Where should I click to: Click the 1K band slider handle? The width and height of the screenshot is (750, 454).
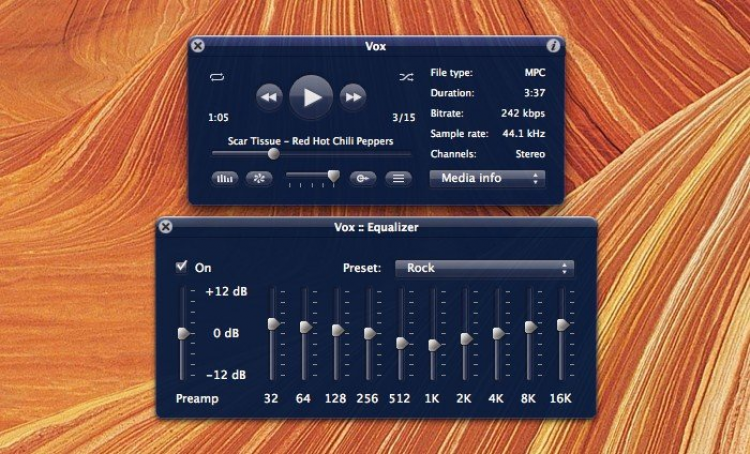point(434,345)
